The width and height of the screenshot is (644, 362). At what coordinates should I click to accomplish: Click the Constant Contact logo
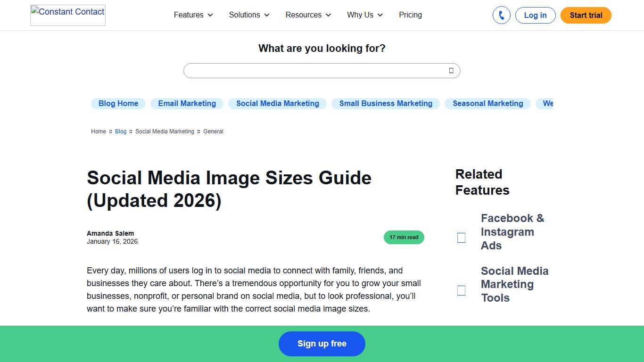tap(67, 15)
